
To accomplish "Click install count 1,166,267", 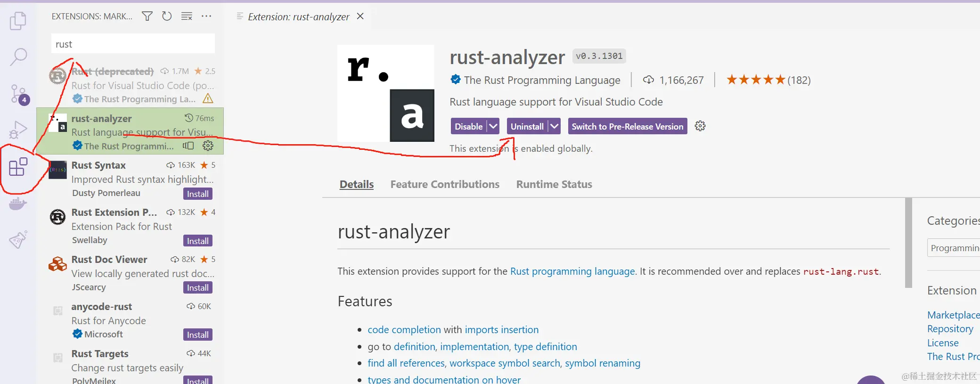I will point(673,80).
